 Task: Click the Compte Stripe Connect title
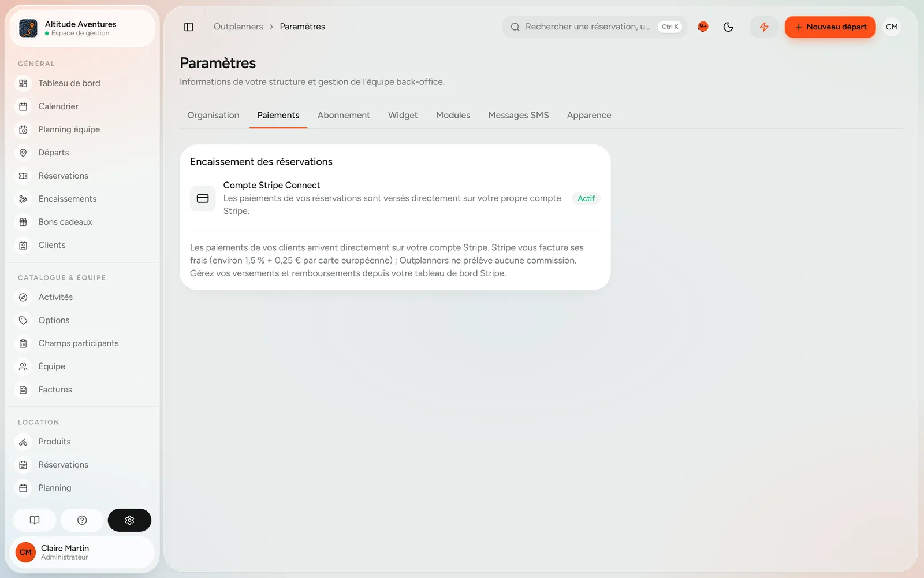(271, 185)
